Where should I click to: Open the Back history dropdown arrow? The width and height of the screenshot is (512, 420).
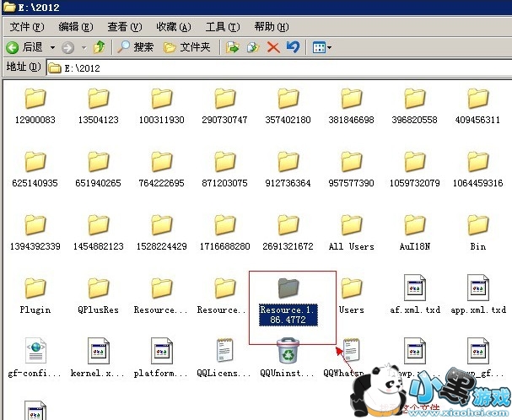point(52,48)
